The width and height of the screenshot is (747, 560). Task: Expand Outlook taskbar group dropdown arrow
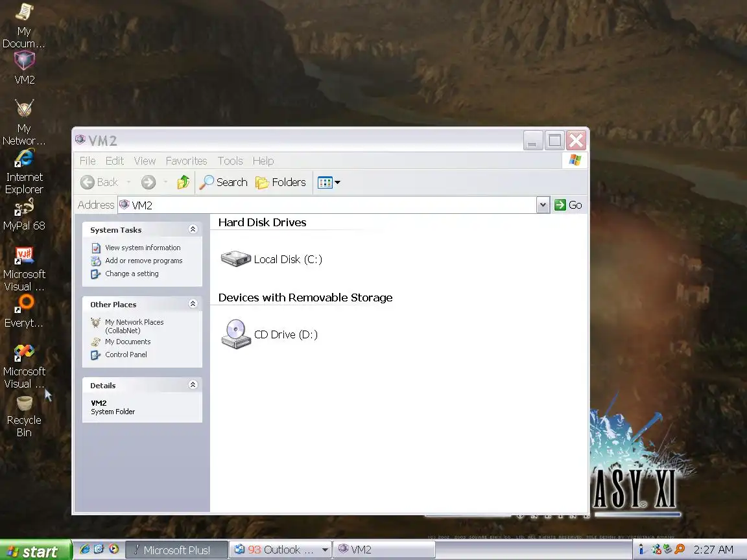coord(325,550)
